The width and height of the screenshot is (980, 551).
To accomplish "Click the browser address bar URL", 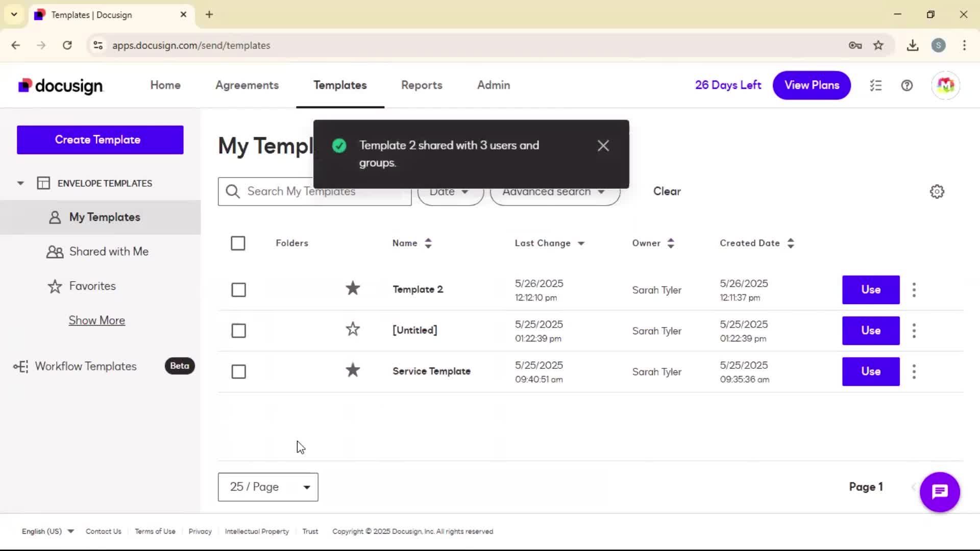I will point(191,45).
